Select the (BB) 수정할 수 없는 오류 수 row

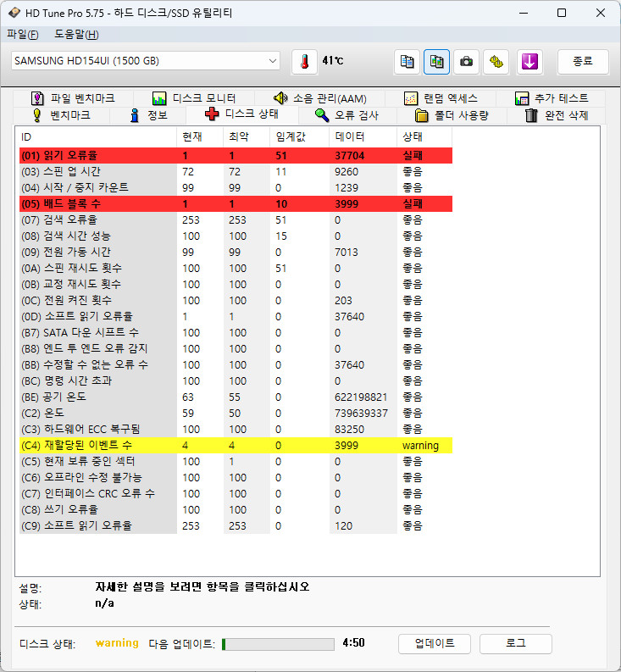click(236, 364)
